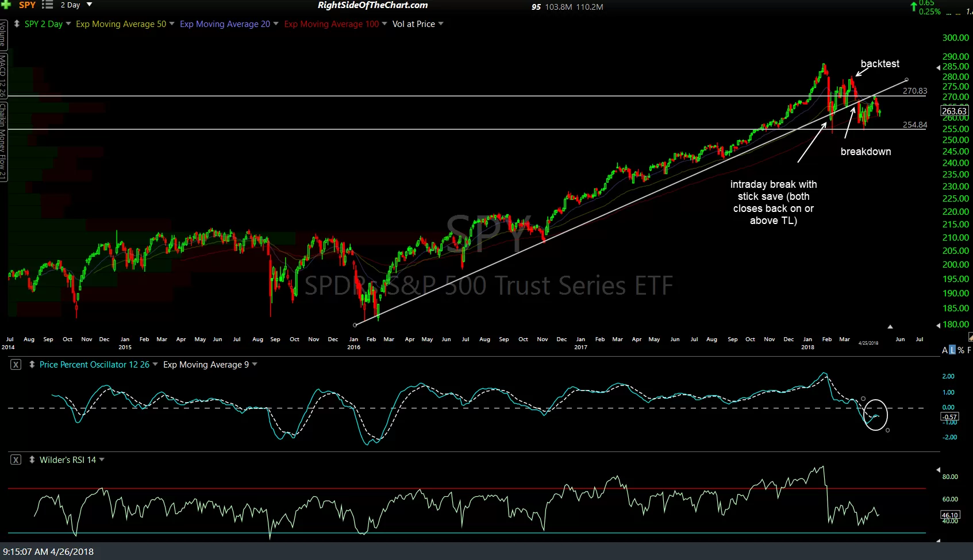Click the 254.84 horizontal level label
The image size is (973, 560).
point(915,125)
